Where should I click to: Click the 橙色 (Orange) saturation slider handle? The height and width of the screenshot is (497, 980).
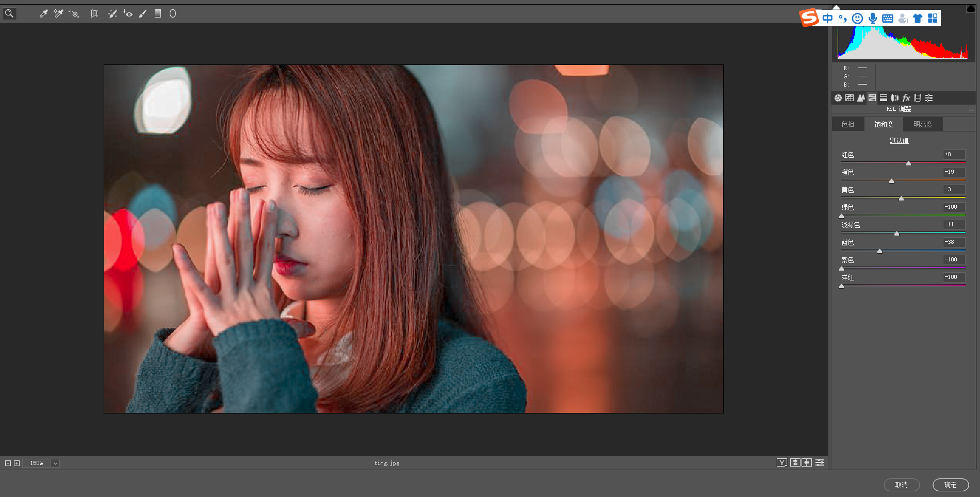click(x=891, y=181)
